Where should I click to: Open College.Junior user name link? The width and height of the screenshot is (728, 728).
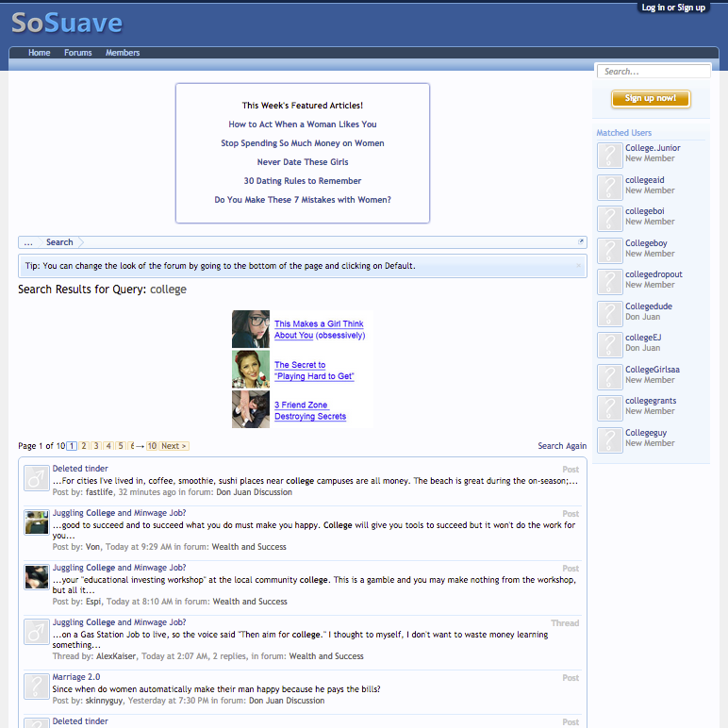tap(653, 148)
